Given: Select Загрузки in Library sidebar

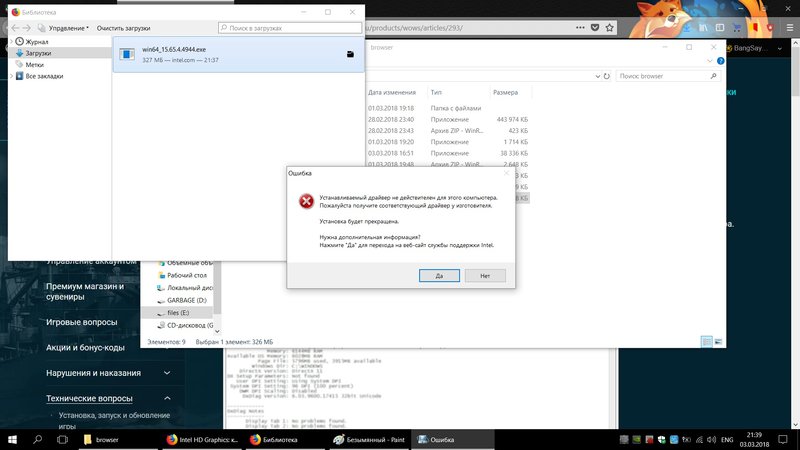Looking at the screenshot, I should click(38, 53).
